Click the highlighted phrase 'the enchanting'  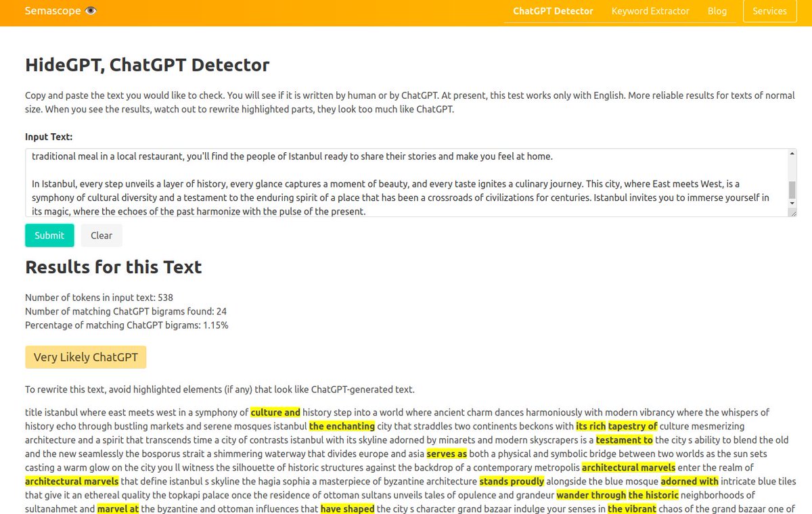pos(342,426)
